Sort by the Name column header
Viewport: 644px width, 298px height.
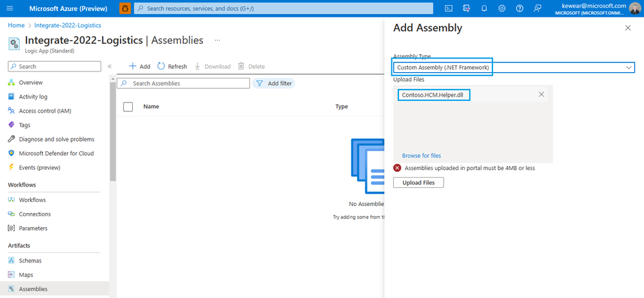tap(151, 107)
